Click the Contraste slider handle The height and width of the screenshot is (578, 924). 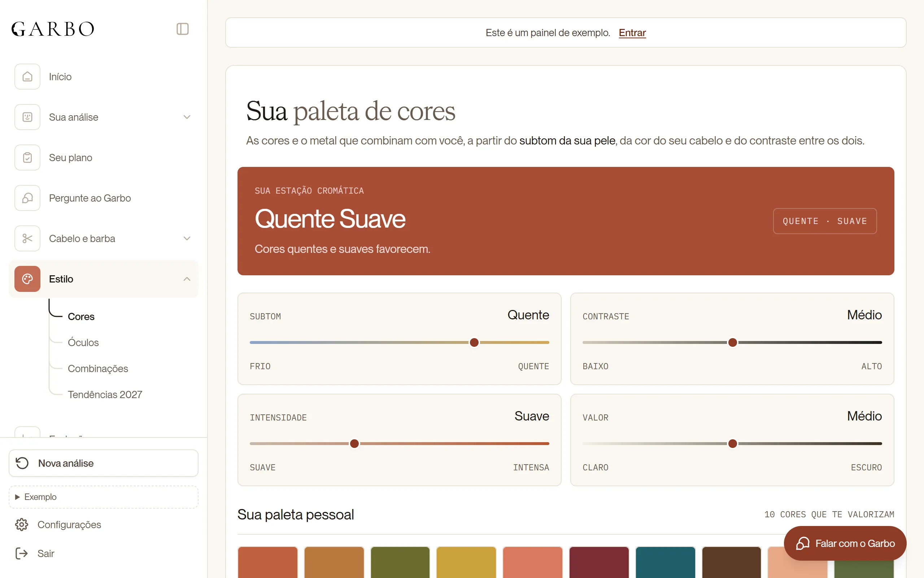(732, 342)
